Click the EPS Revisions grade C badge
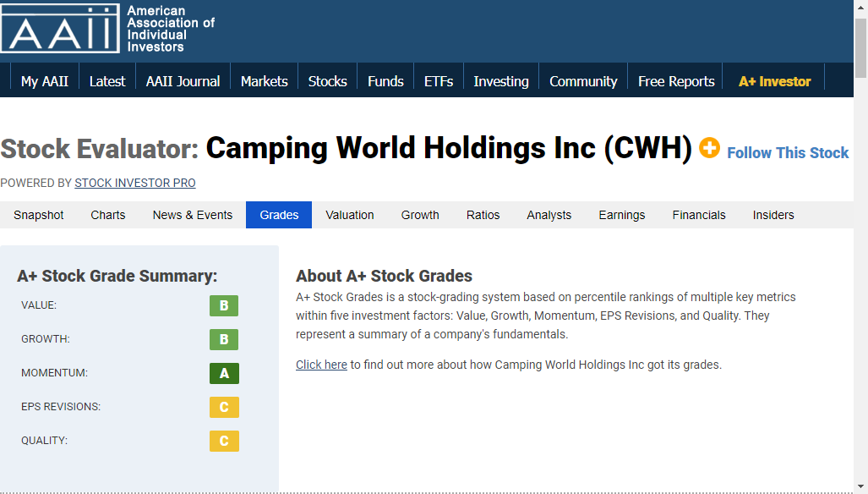The image size is (868, 494). pyautogui.click(x=224, y=407)
